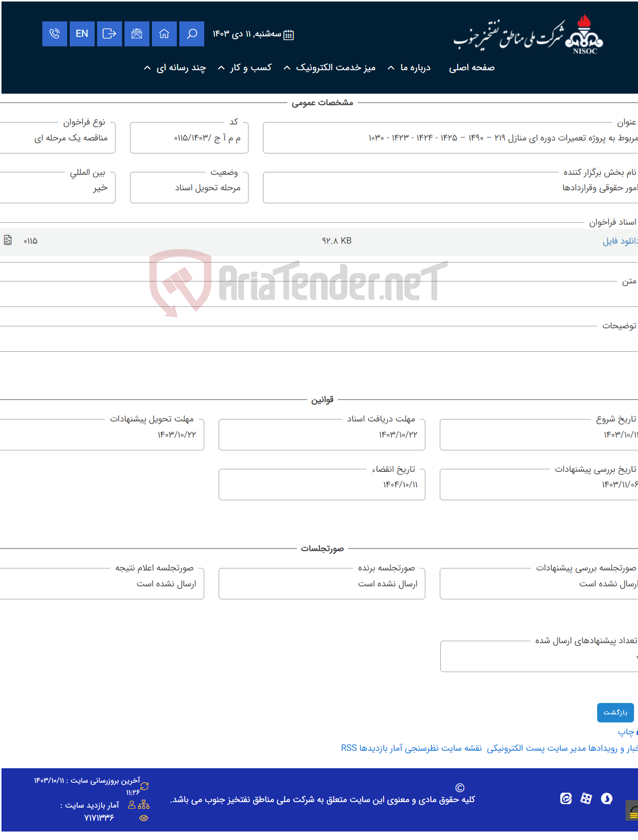Click نوع فراخوان value مناقصه یک مرحله ای
638x840 pixels.
coord(71,138)
